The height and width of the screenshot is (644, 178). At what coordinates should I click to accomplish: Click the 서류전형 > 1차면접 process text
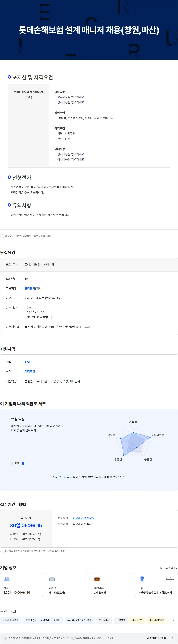click(x=42, y=187)
